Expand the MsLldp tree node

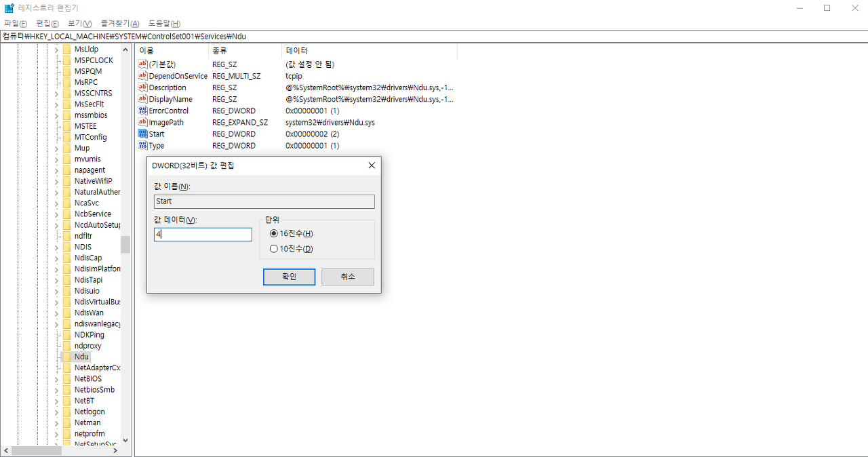pyautogui.click(x=56, y=49)
